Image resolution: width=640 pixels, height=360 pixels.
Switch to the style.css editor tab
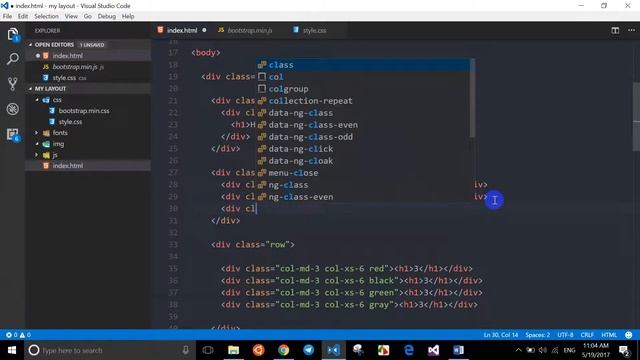point(314,30)
